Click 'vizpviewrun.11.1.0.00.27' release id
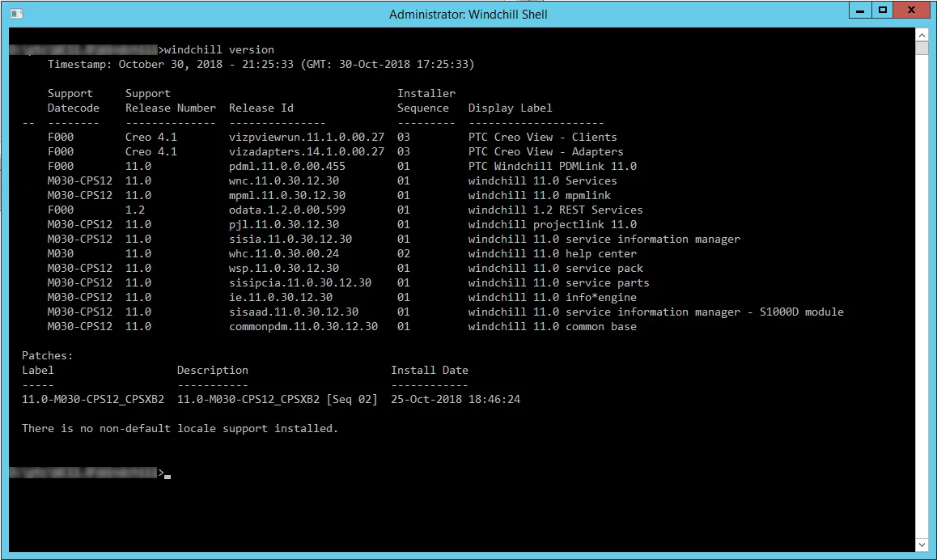 point(307,137)
